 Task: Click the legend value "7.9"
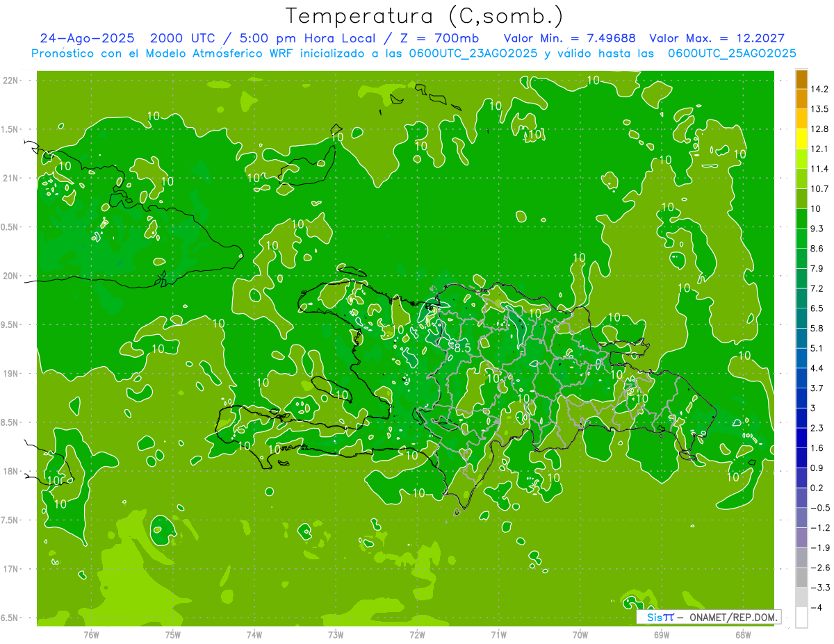coord(817,269)
